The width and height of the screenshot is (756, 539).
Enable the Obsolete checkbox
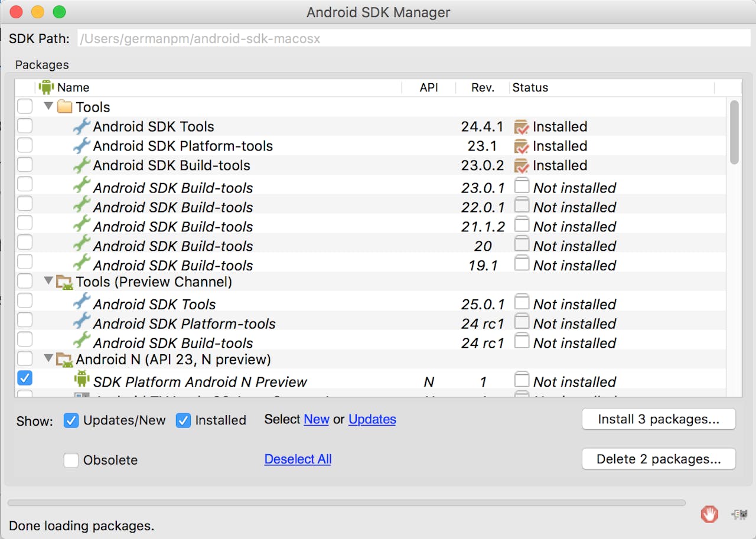click(71, 460)
